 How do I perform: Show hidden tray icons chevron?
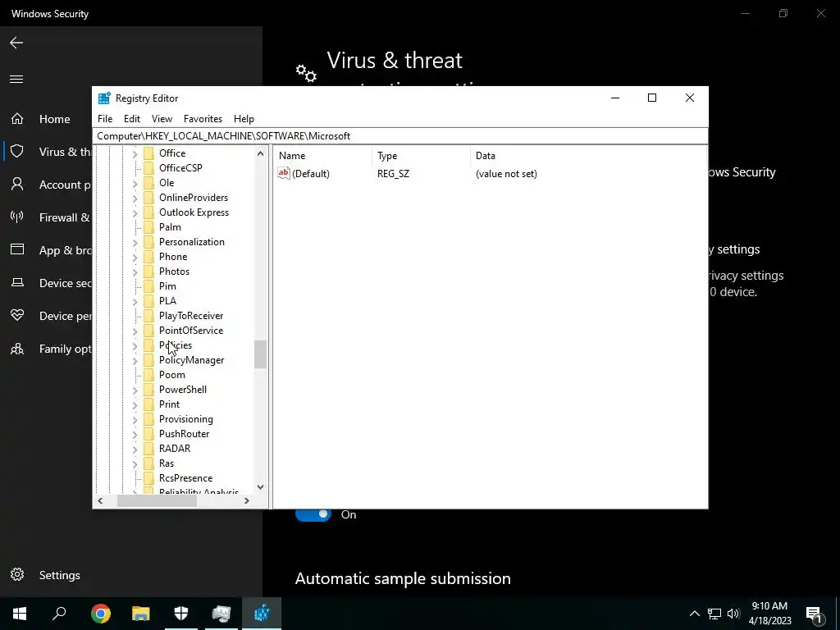694,614
